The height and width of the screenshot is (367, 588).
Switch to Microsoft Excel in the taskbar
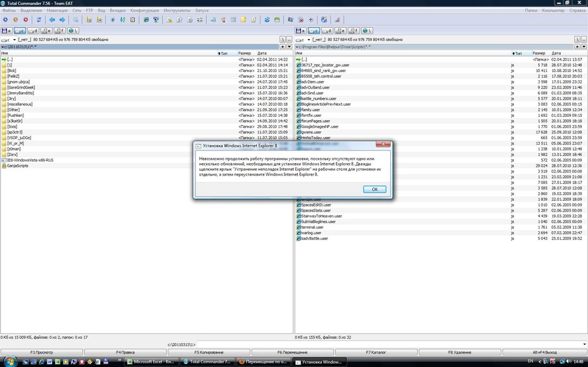[x=152, y=362]
